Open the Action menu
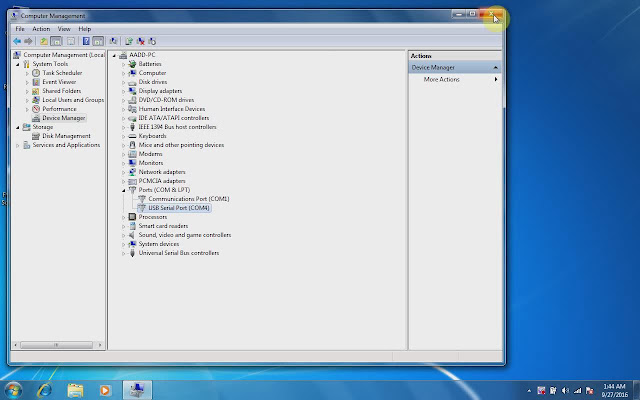This screenshot has height=400, width=640. pos(41,29)
